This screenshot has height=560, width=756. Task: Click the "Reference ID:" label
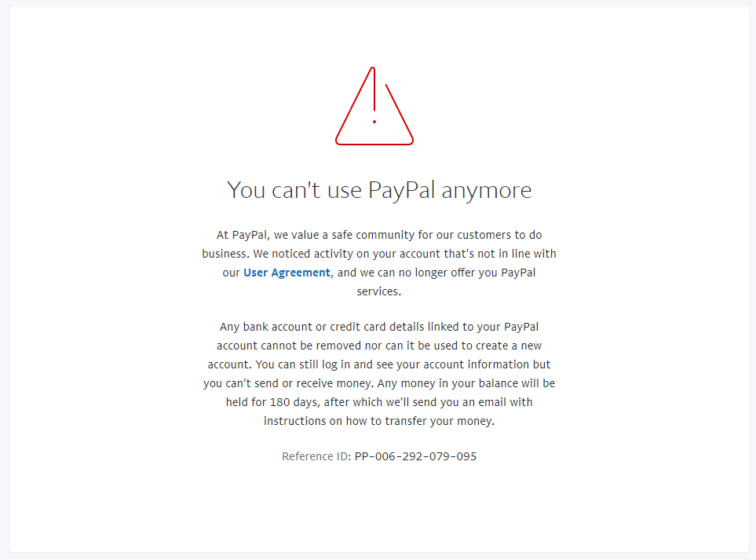[x=316, y=456]
